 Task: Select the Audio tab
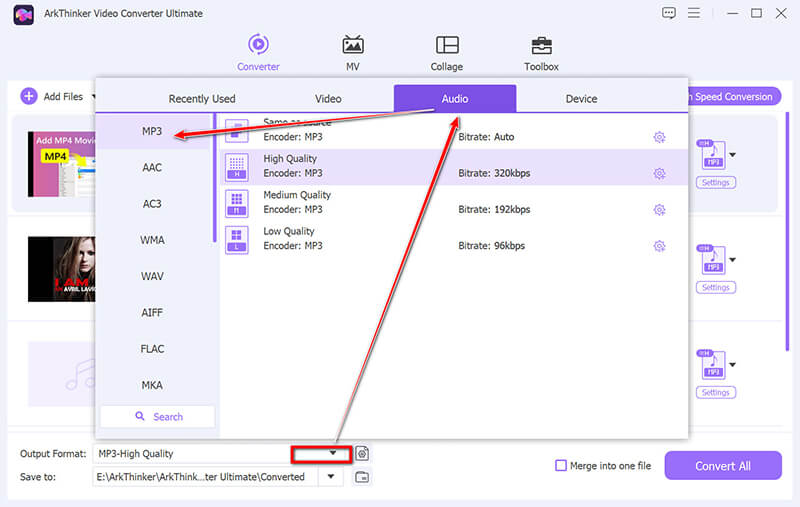455,98
